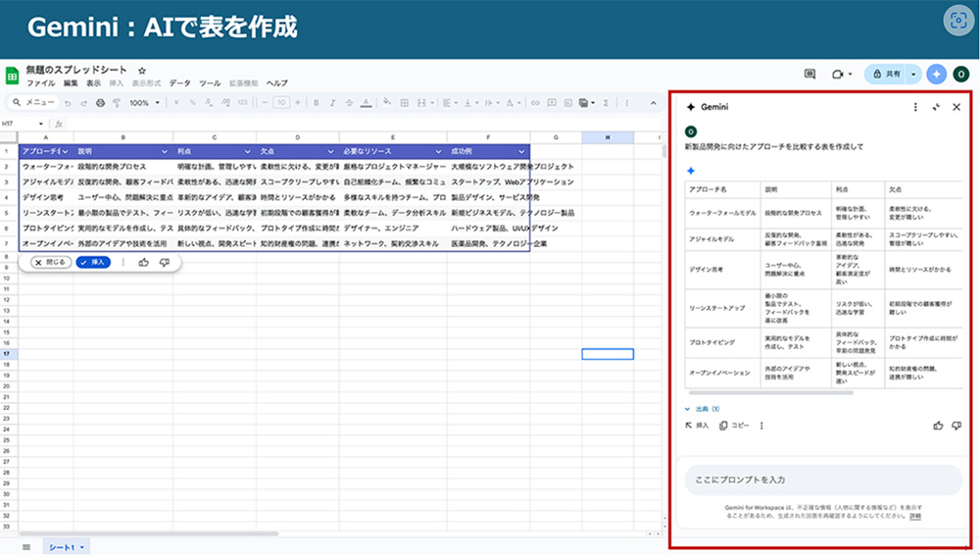This screenshot has height=559, width=980.
Task: Click the blue Gemini sparkle button
Action: 936,74
